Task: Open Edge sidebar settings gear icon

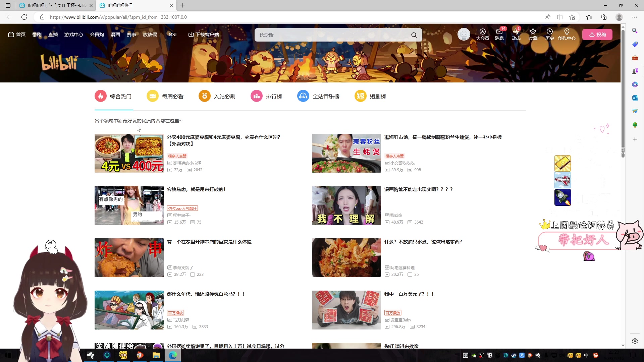Action: [x=635, y=341]
